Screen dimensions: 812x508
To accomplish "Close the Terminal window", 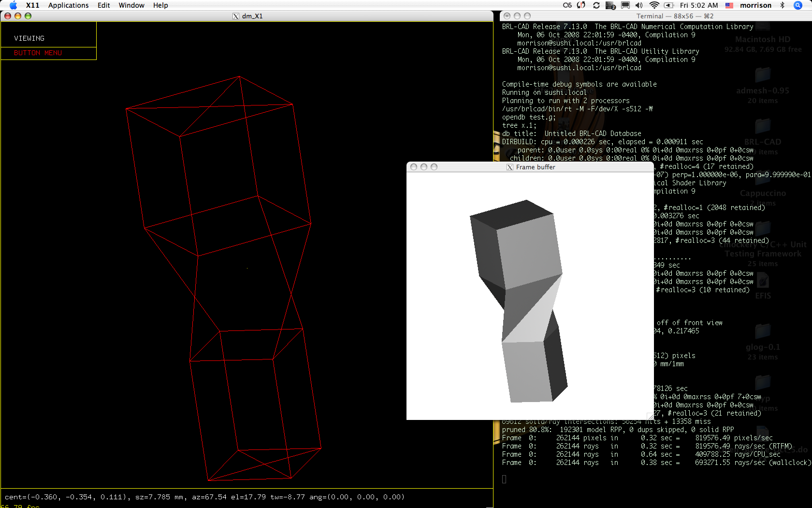I will [507, 16].
